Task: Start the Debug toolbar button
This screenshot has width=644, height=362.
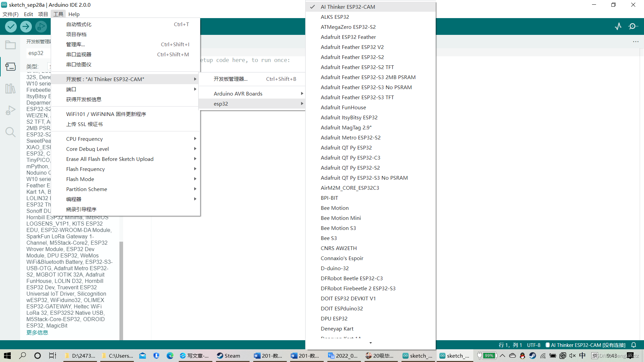Action: (x=41, y=26)
